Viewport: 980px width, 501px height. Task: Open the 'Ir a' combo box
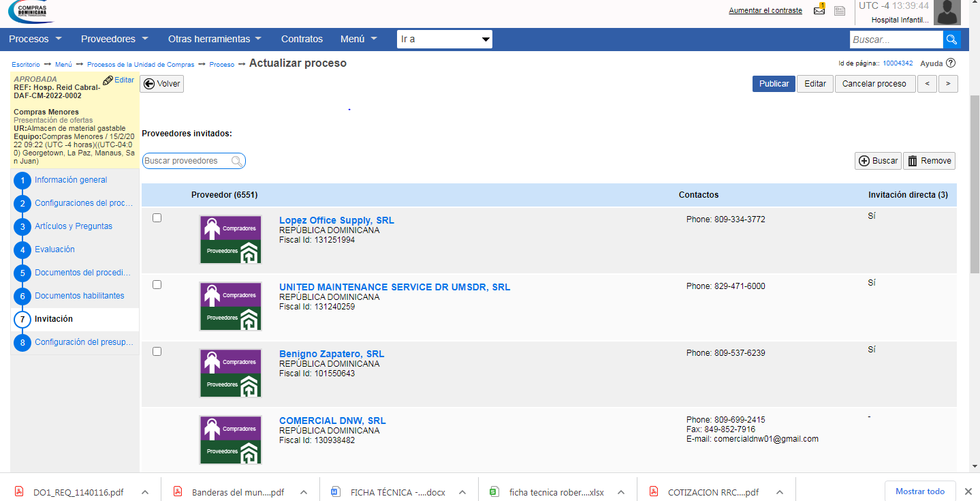click(x=444, y=40)
